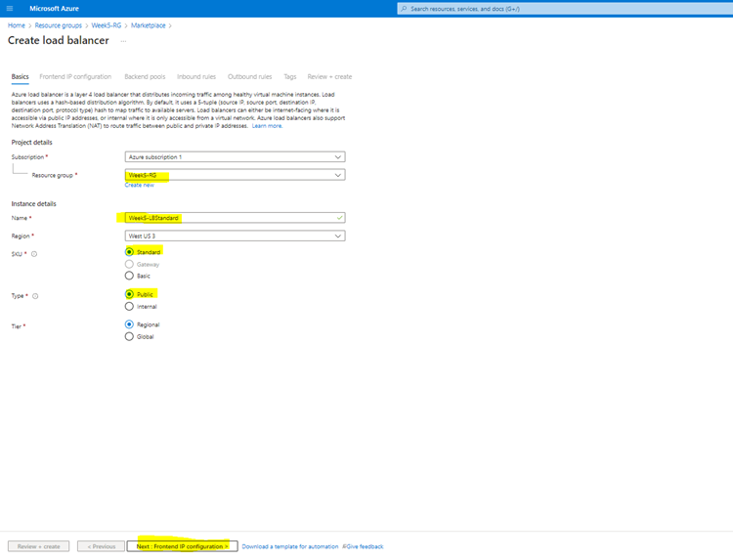This screenshot has width=733, height=560.
Task: Open the ellipsis menu beside Create load balancer
Action: coord(123,41)
